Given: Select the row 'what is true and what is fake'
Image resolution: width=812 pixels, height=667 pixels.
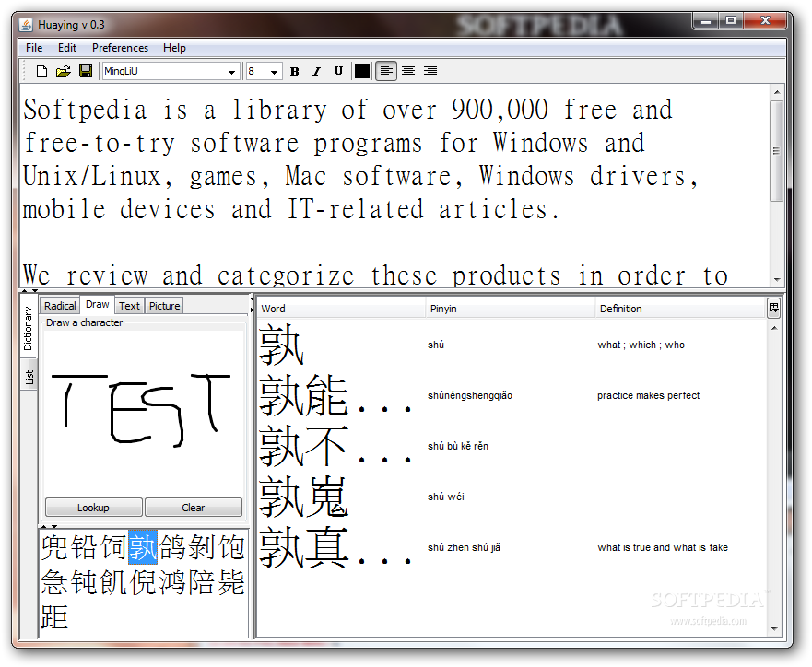Looking at the screenshot, I should coord(512,547).
